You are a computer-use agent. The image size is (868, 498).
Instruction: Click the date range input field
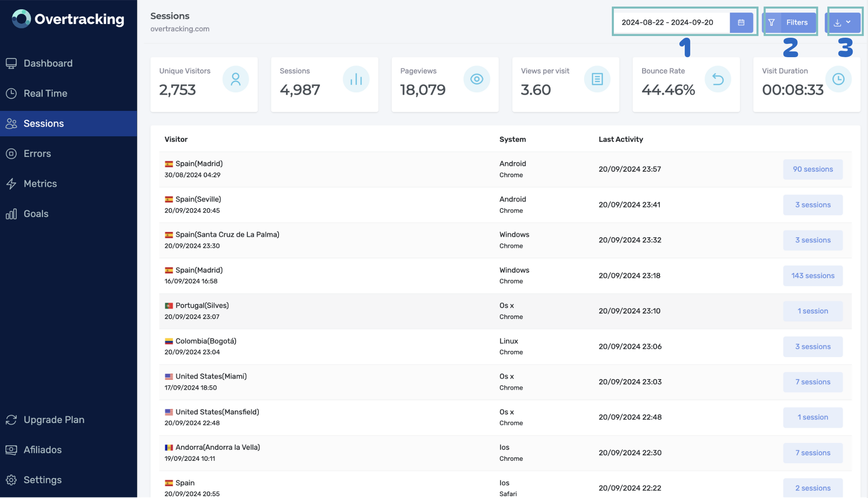pyautogui.click(x=672, y=22)
